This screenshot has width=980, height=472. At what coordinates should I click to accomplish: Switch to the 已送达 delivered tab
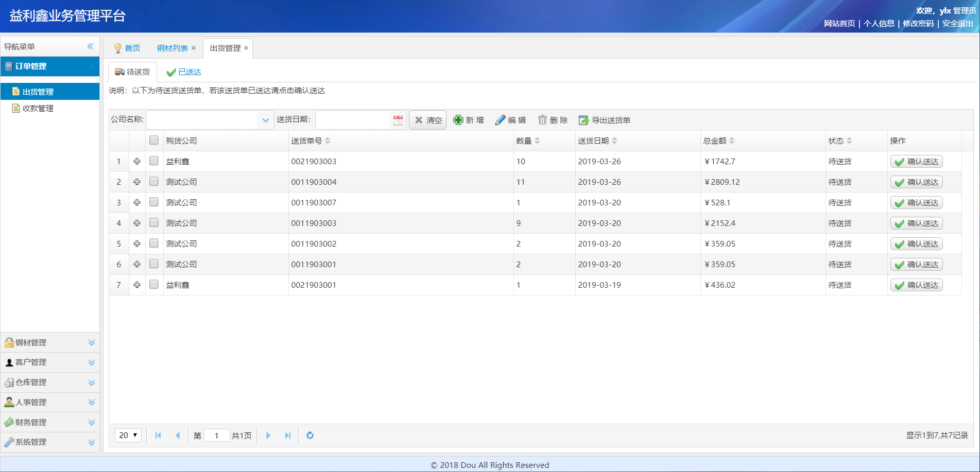pos(184,72)
